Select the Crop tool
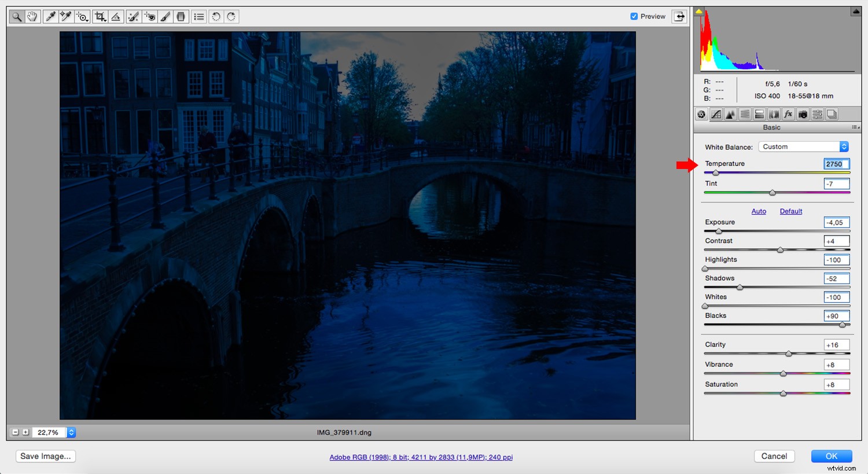 click(99, 16)
